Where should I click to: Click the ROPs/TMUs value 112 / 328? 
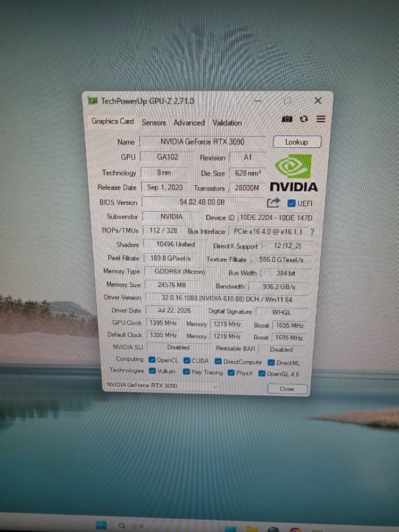pyautogui.click(x=163, y=231)
